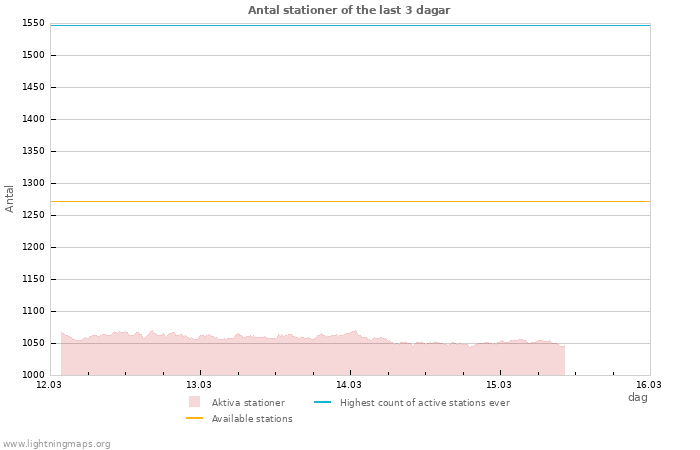Select the 13.03 date tick label

click(x=199, y=384)
